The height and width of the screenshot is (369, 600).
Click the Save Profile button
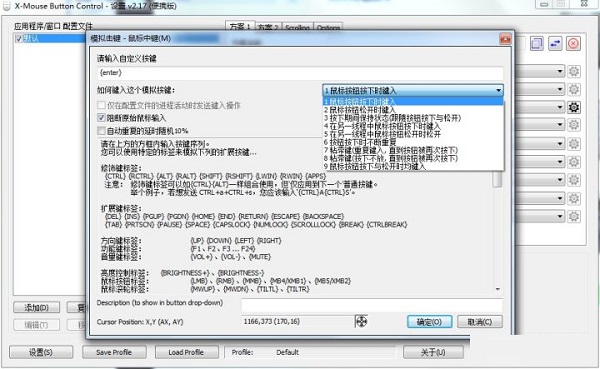coord(114,352)
